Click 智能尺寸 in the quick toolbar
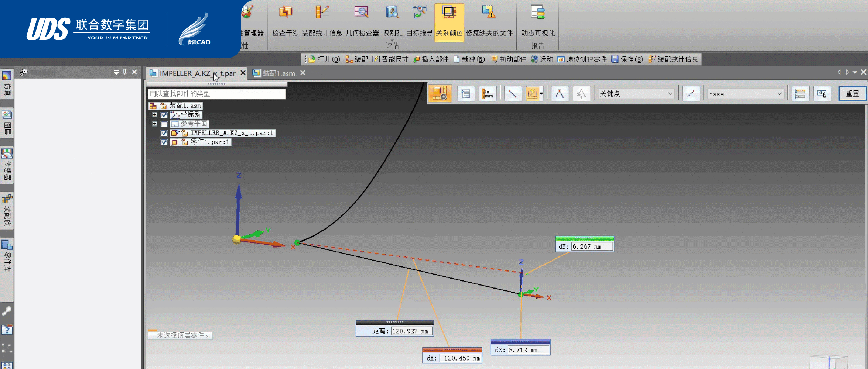 pyautogui.click(x=390, y=59)
